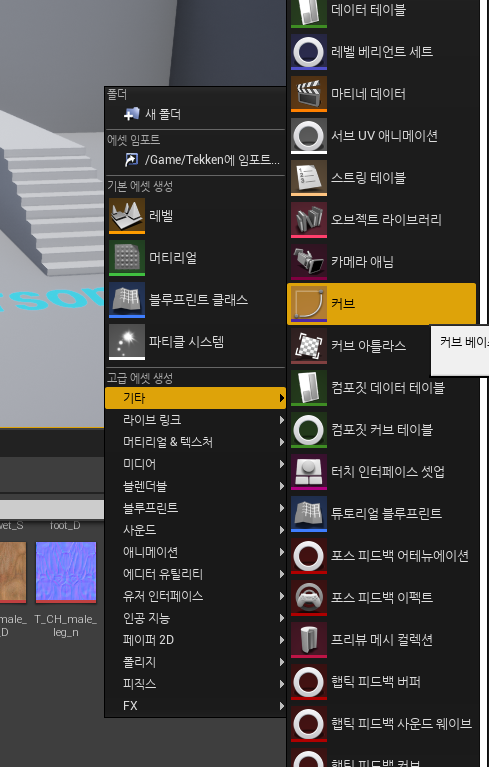The height and width of the screenshot is (767, 489).
Task: Click the 마티네 데이터 clapperboard icon
Action: point(309,94)
